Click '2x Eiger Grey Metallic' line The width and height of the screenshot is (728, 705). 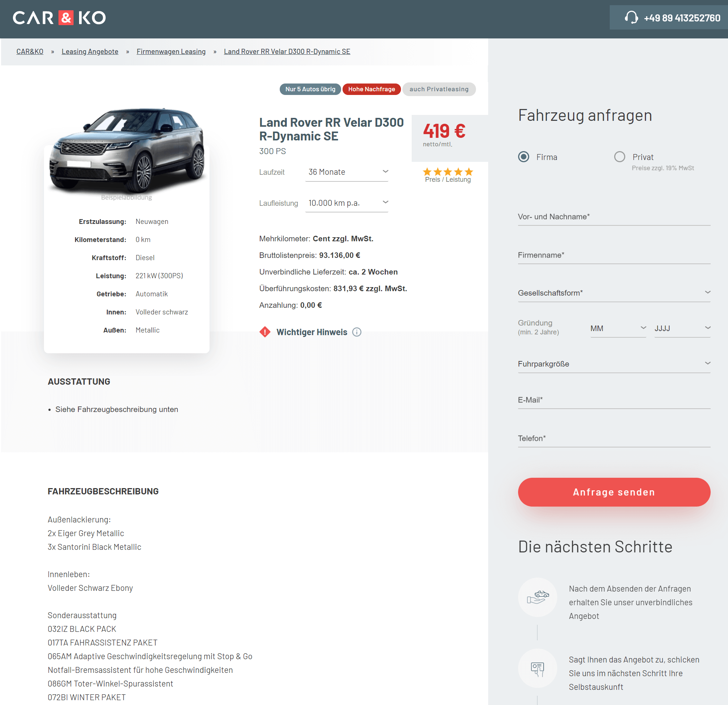86,534
